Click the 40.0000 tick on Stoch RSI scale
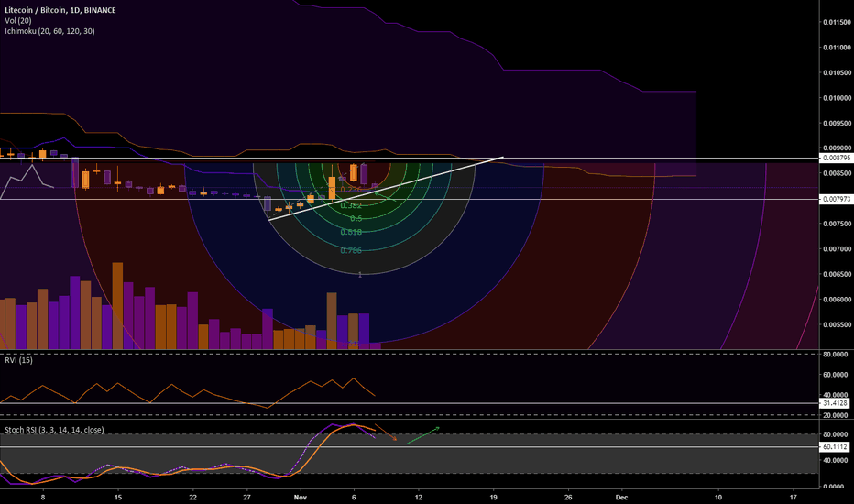Image resolution: width=854 pixels, height=504 pixels. pos(836,460)
